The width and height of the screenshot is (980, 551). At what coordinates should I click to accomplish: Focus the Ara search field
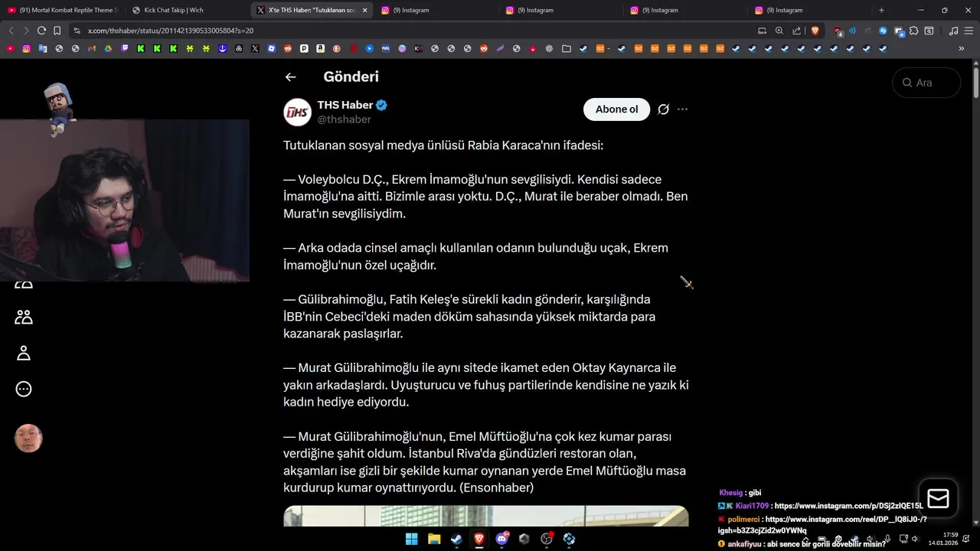(x=926, y=83)
